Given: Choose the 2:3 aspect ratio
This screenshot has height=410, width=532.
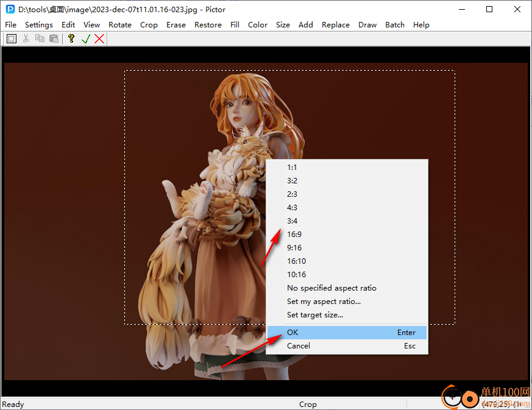Looking at the screenshot, I should coord(347,194).
